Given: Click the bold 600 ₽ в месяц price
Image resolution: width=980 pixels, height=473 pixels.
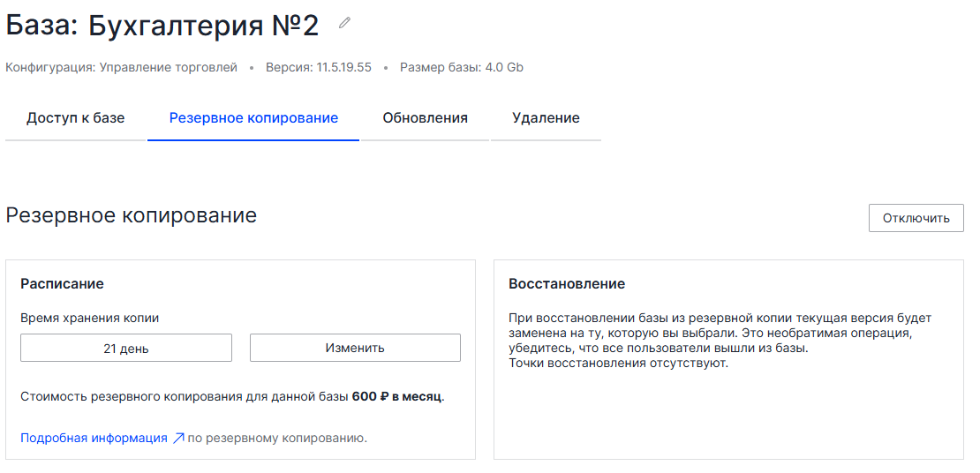Looking at the screenshot, I should coord(397,397).
